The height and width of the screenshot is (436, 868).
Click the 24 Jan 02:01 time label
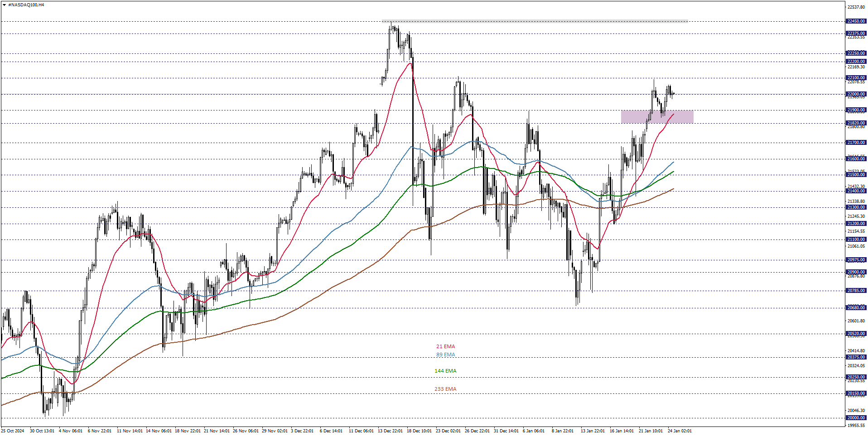(x=680, y=431)
